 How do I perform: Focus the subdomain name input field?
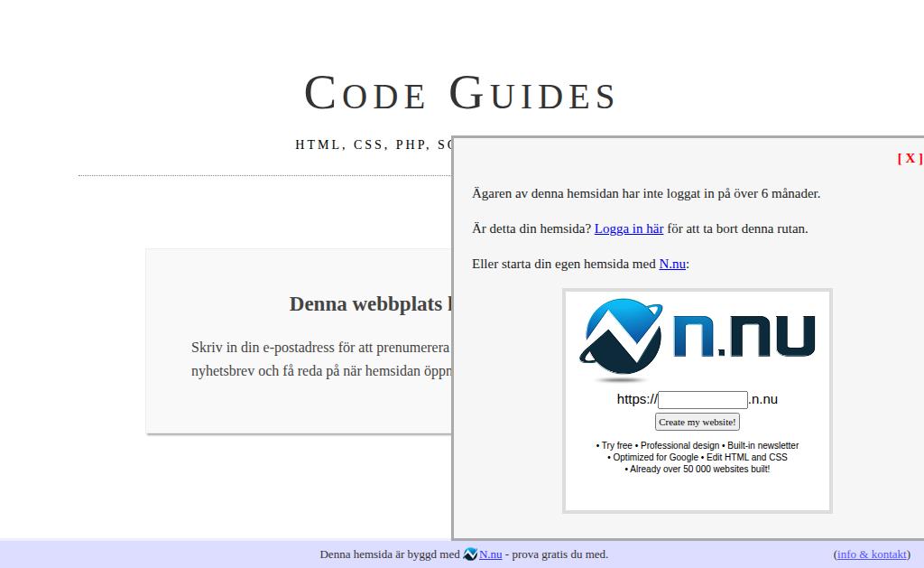[x=702, y=400]
